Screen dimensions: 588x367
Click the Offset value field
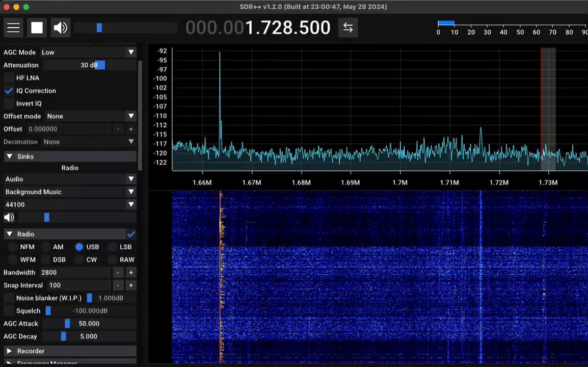(x=69, y=129)
